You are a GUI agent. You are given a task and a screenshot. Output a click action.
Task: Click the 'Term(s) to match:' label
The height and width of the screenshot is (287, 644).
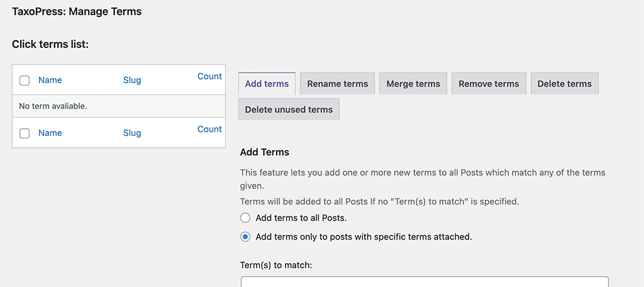277,265
